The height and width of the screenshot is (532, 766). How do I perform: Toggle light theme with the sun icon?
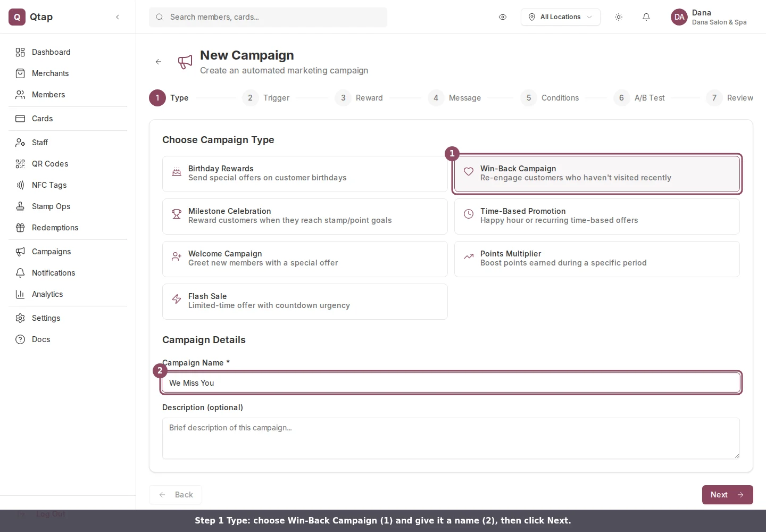619,17
